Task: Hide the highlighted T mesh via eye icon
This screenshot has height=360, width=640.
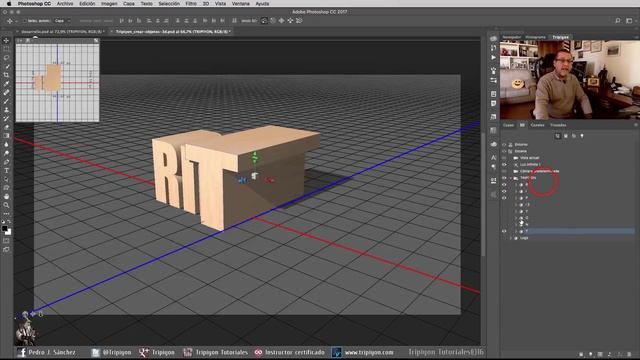Action: pos(504,231)
